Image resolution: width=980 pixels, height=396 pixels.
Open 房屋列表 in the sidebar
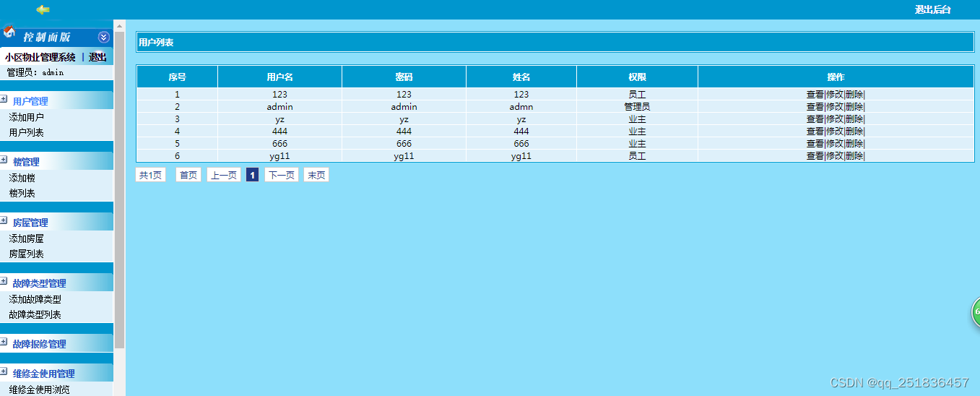coord(27,254)
